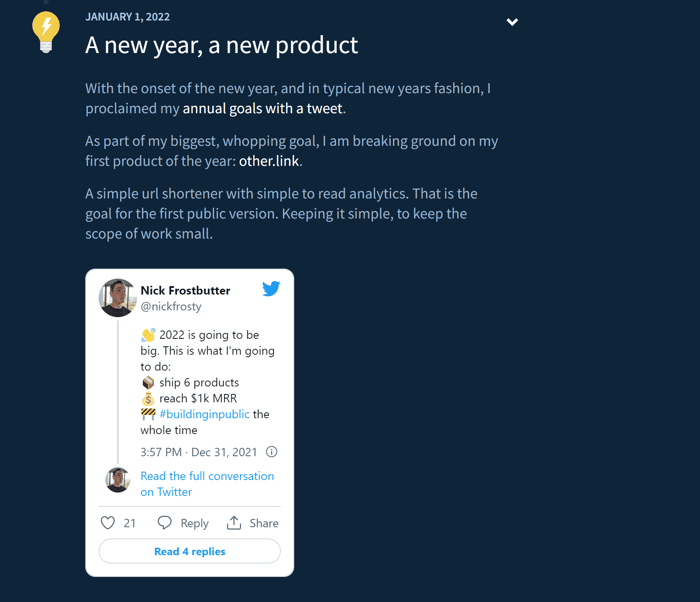Click the Nick Frostbutter display name
This screenshot has height=602, width=700.
pos(185,290)
